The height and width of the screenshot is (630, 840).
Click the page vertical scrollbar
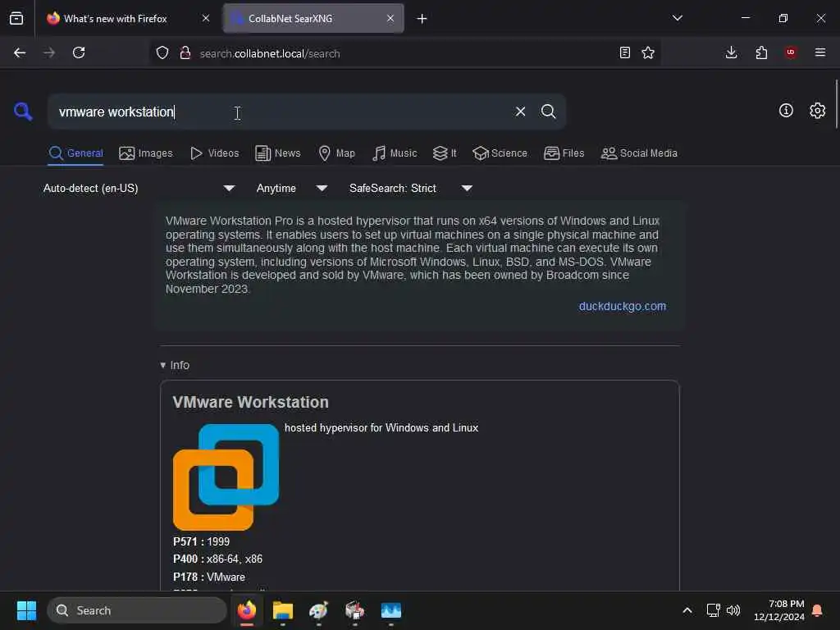[836, 104]
